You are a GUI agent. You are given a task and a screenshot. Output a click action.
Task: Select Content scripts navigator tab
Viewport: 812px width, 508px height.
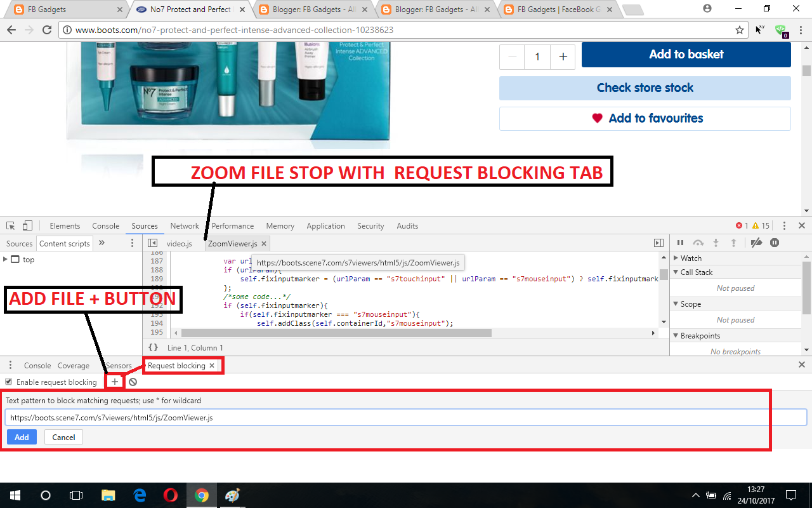tap(65, 244)
